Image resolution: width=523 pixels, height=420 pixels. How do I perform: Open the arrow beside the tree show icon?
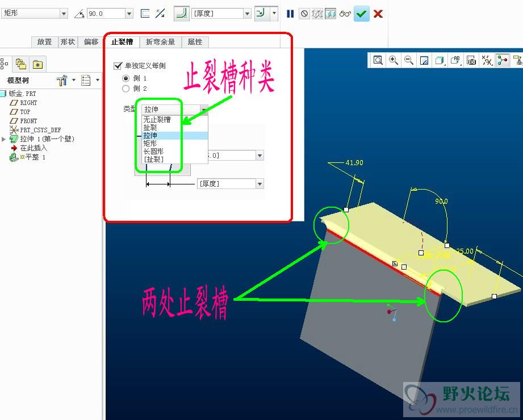coord(98,80)
